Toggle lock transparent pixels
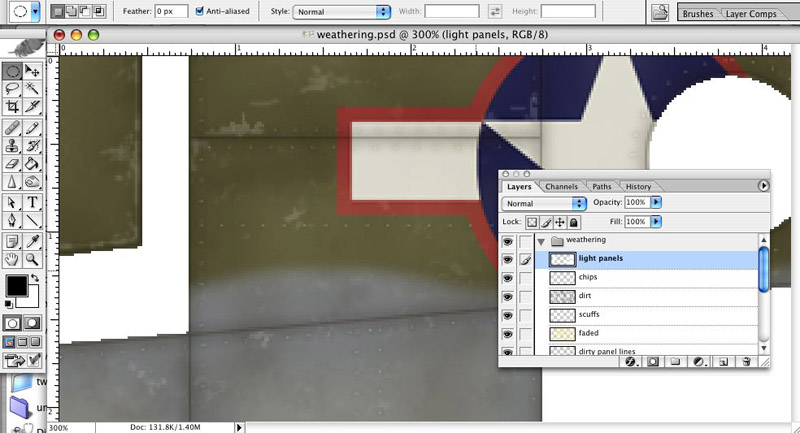 point(532,222)
